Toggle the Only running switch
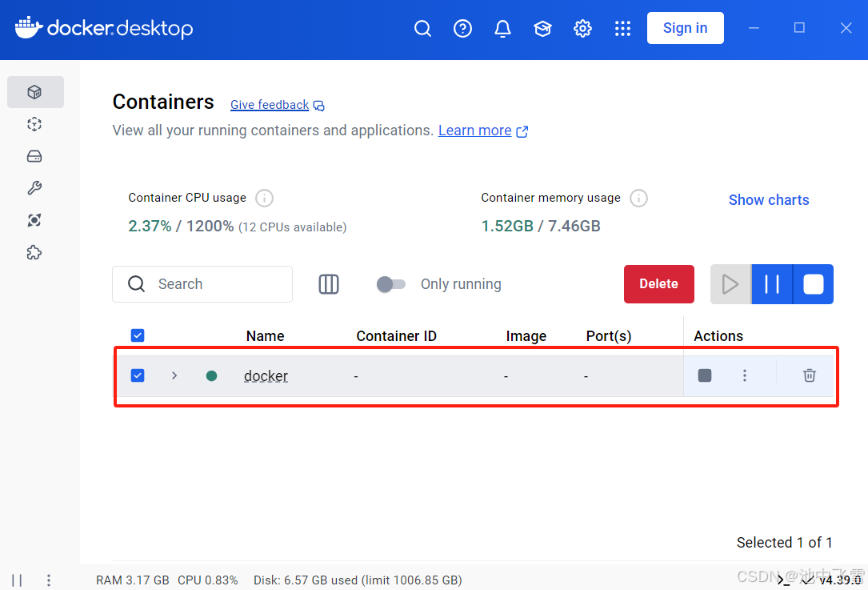This screenshot has height=590, width=868. pos(391,284)
